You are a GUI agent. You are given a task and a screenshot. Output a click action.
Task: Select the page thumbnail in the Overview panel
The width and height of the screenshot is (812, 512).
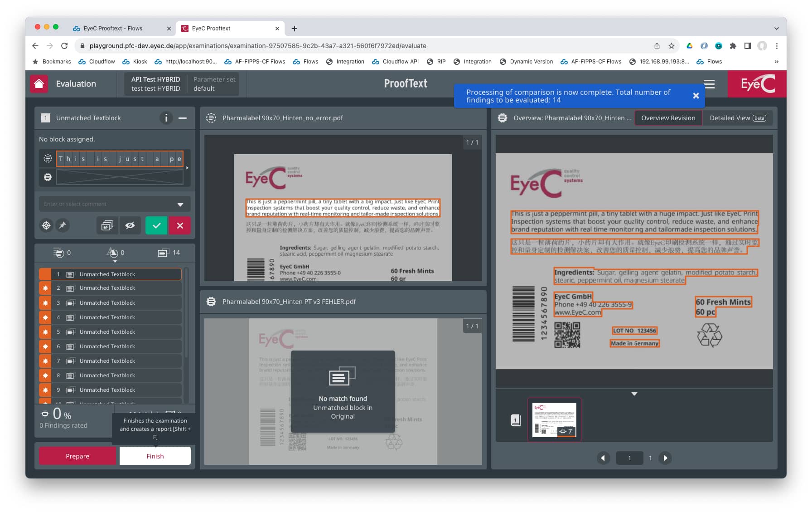[554, 419]
